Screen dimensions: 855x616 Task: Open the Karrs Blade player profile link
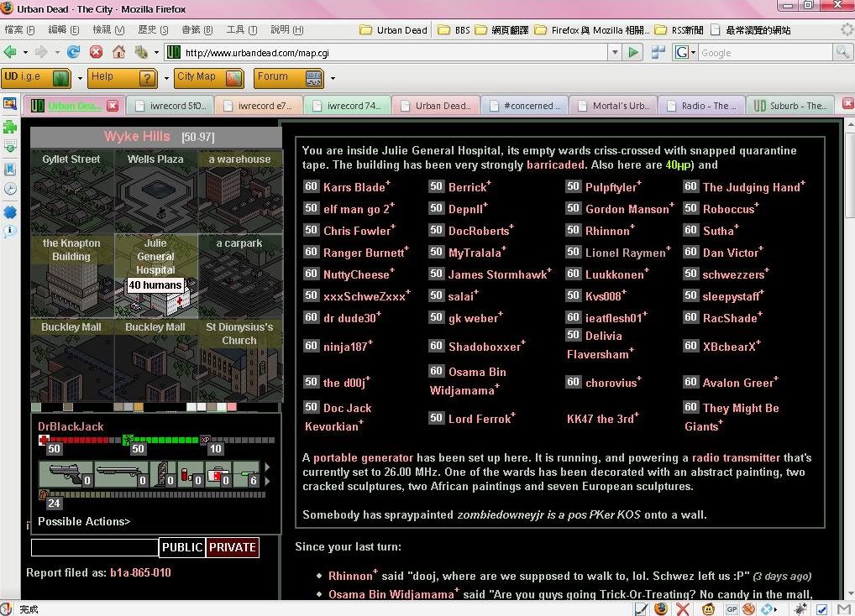tap(354, 187)
